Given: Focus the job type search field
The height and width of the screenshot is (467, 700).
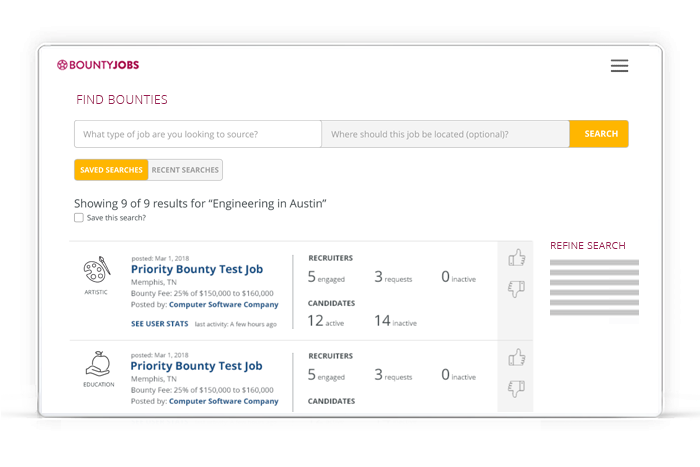Looking at the screenshot, I should 198,134.
